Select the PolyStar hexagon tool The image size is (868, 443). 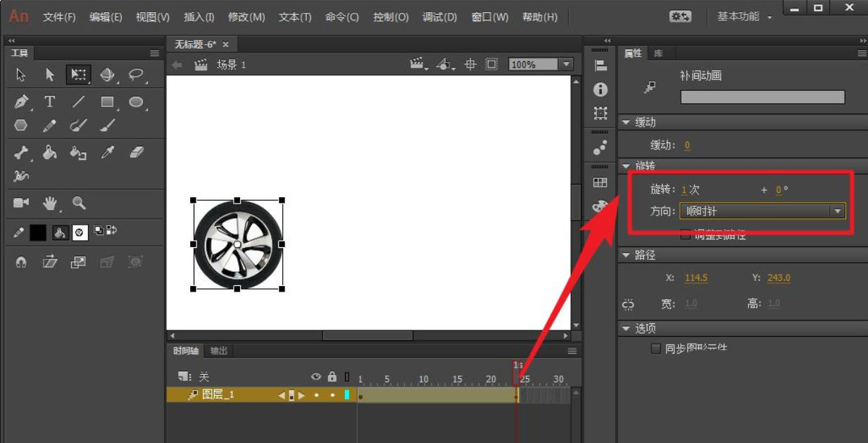coord(21,125)
